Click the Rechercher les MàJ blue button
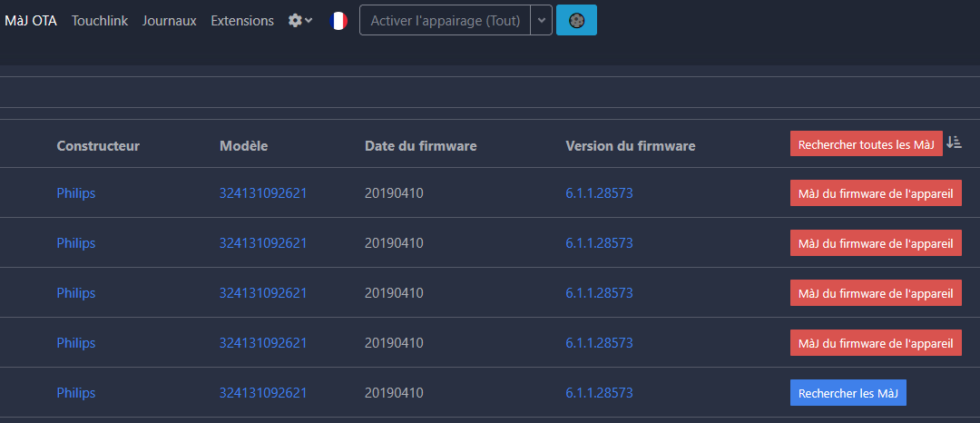The image size is (980, 423). point(848,392)
